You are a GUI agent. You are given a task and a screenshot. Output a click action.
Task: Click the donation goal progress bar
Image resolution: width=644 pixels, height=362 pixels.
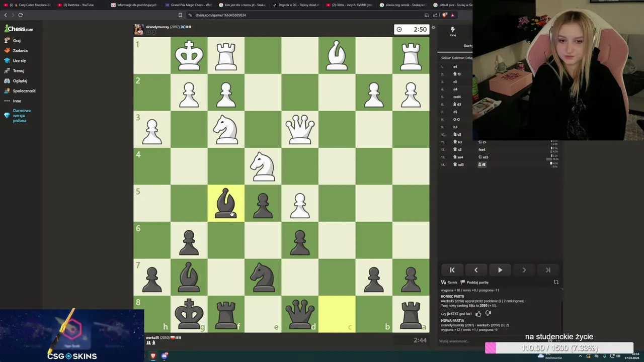click(559, 348)
